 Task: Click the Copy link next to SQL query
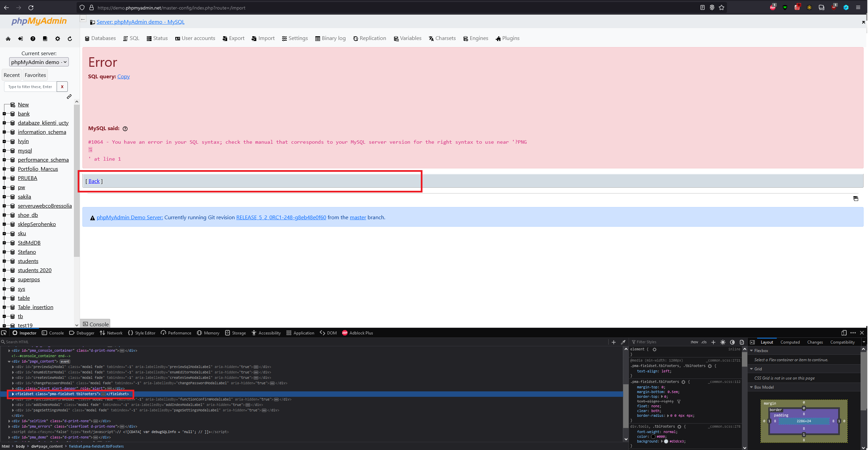click(x=123, y=77)
